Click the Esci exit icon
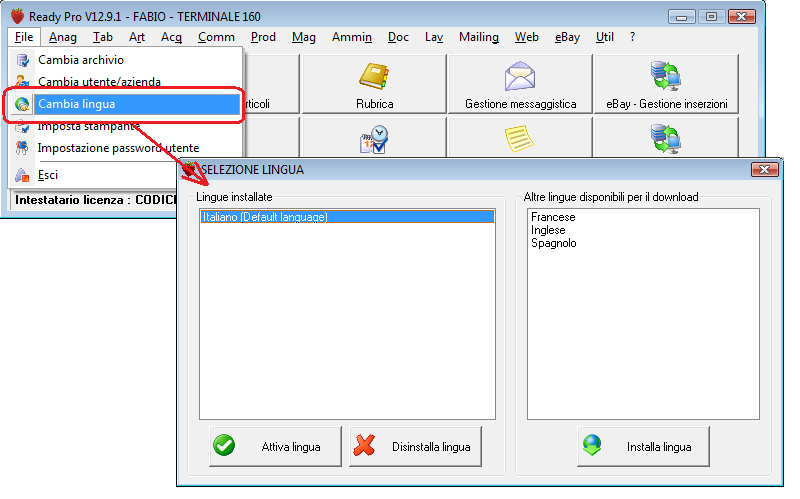 point(22,176)
